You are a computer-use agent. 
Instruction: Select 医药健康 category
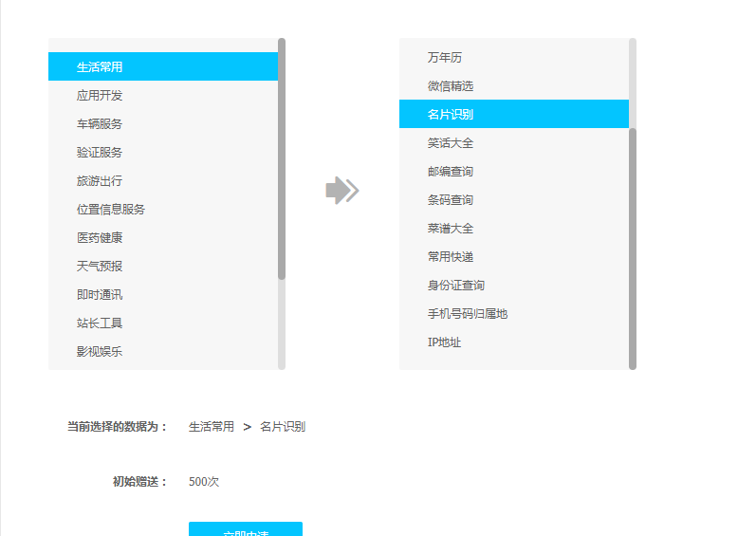(x=100, y=238)
